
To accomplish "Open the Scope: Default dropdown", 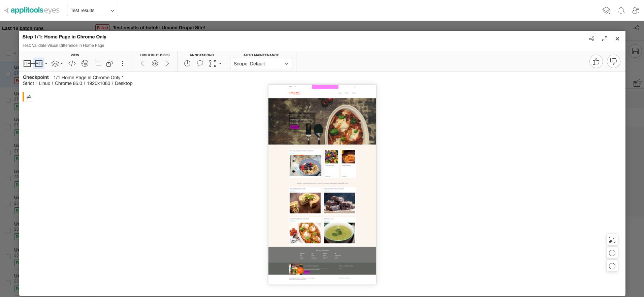I will point(261,64).
